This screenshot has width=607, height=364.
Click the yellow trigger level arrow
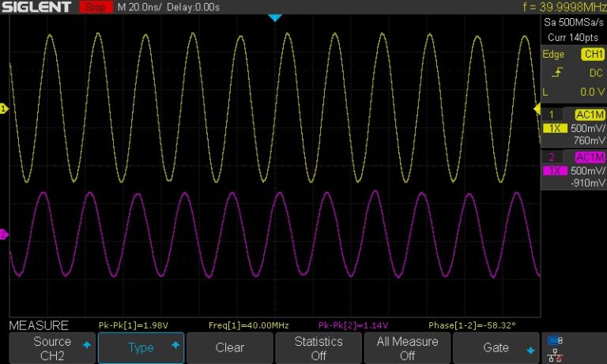click(x=538, y=108)
